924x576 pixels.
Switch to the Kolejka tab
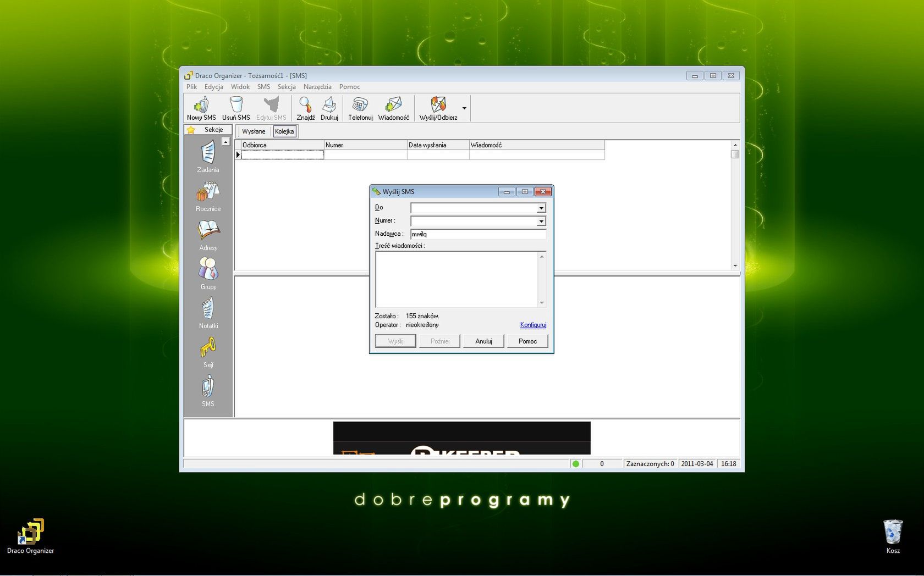(x=284, y=131)
